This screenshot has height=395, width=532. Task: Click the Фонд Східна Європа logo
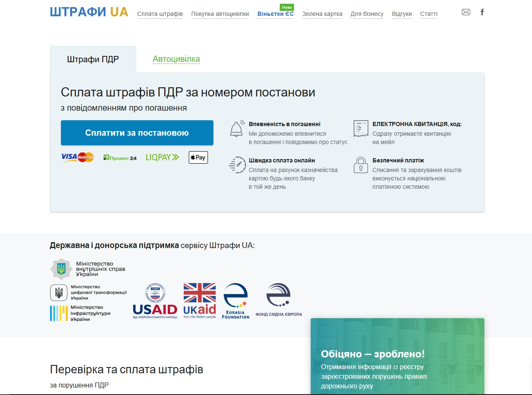click(279, 300)
